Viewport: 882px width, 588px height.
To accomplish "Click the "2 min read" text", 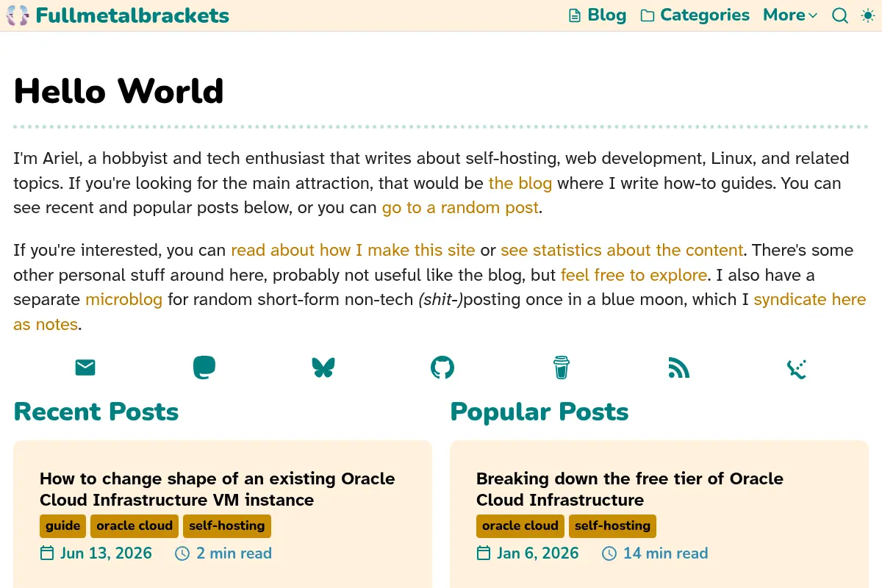I will tap(234, 553).
